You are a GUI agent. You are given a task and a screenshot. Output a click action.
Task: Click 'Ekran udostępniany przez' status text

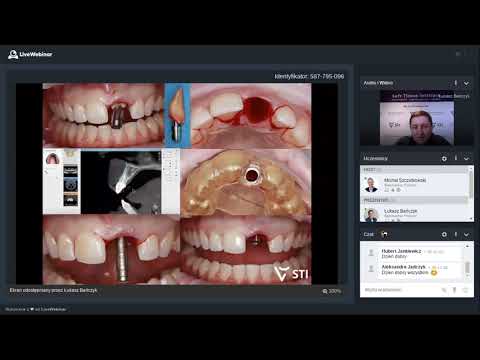[53, 290]
